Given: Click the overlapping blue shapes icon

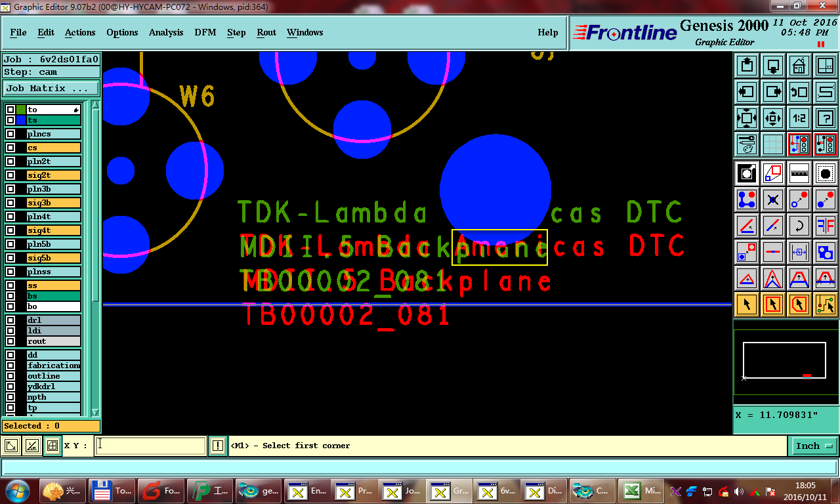Looking at the screenshot, I should pos(826,252).
